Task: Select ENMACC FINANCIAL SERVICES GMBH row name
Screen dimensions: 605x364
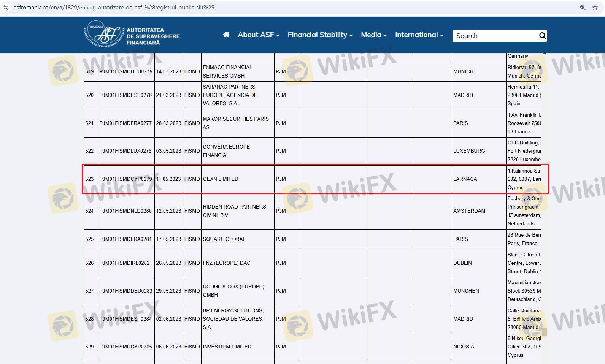Action: (227, 71)
